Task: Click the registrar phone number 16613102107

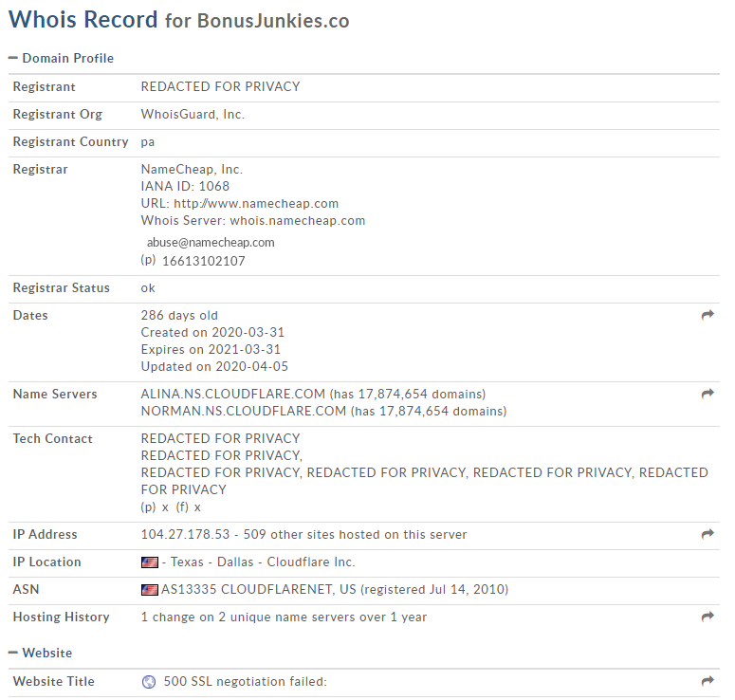Action: 204,261
